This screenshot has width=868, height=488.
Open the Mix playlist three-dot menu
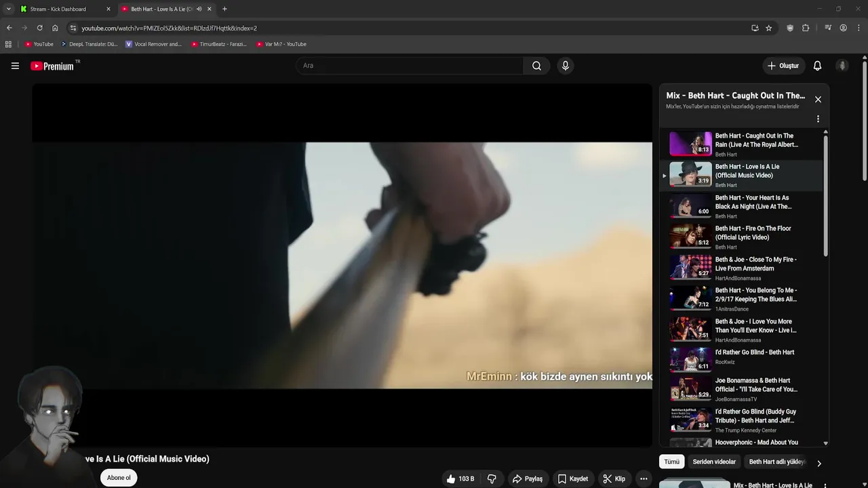(x=818, y=119)
